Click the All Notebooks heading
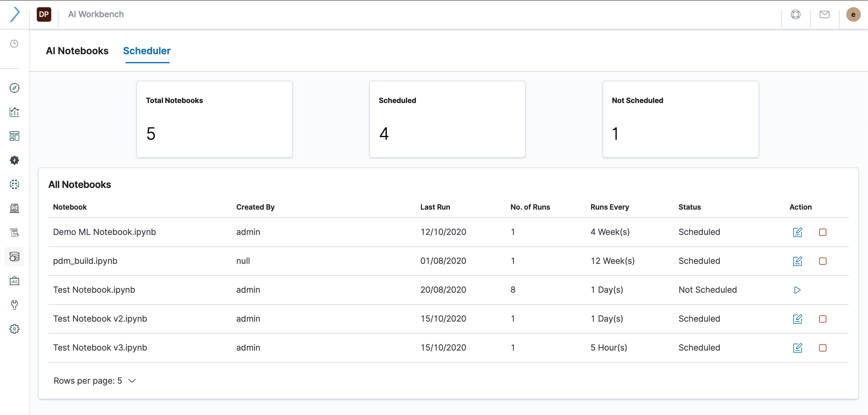Viewport: 868px width, 415px height. pos(80,184)
